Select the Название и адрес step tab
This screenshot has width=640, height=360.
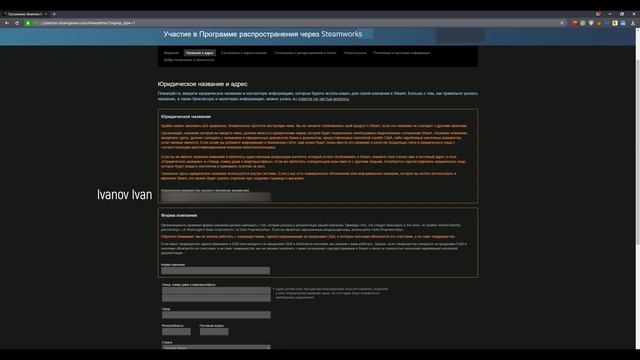coord(200,53)
